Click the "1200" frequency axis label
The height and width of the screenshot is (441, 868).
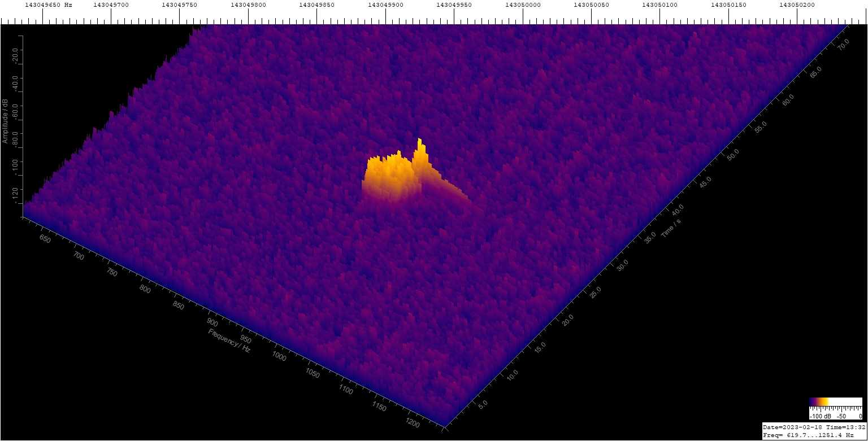click(413, 423)
